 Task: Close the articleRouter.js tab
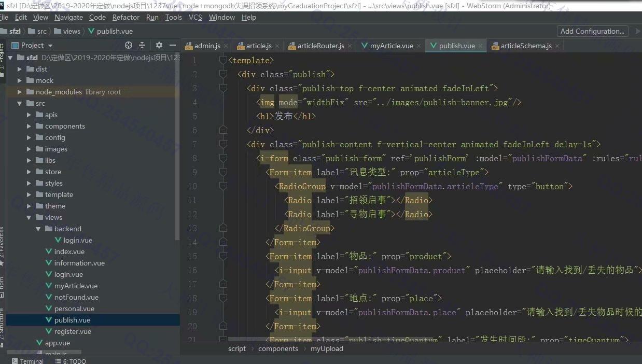coord(350,46)
